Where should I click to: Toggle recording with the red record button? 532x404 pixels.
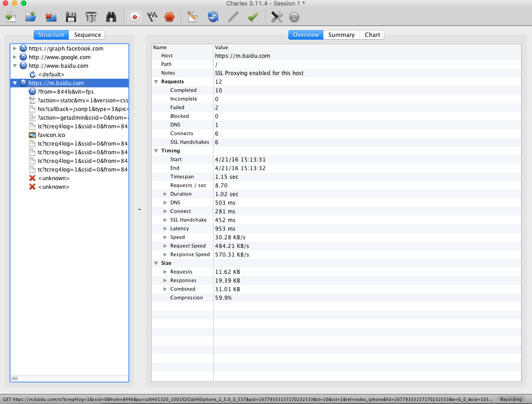pyautogui.click(x=135, y=17)
